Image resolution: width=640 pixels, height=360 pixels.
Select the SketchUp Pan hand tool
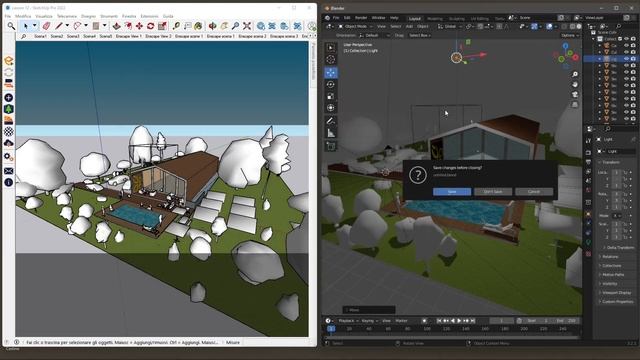point(224,26)
